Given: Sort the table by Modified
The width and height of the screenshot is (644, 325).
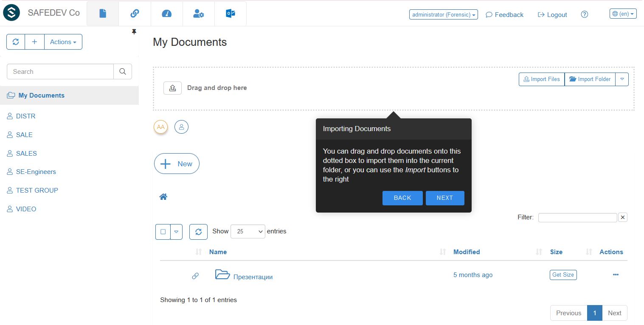Looking at the screenshot, I should pyautogui.click(x=467, y=252).
